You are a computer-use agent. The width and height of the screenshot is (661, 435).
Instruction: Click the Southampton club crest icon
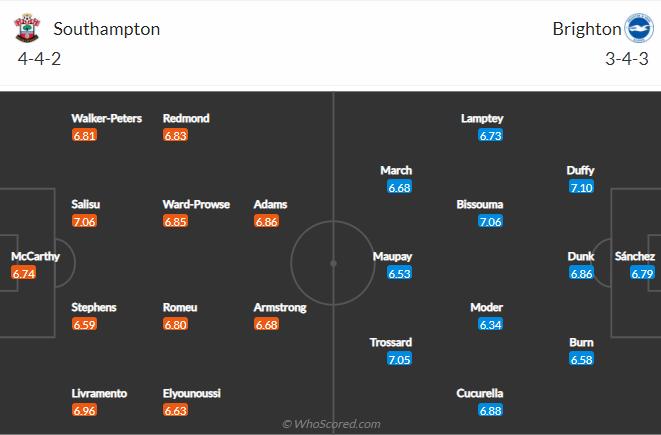point(27,28)
